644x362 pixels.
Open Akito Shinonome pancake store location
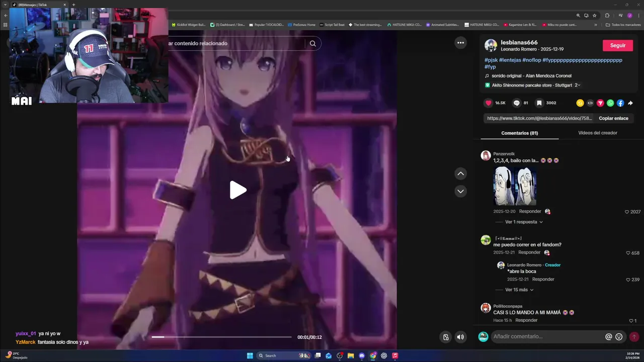click(x=532, y=85)
